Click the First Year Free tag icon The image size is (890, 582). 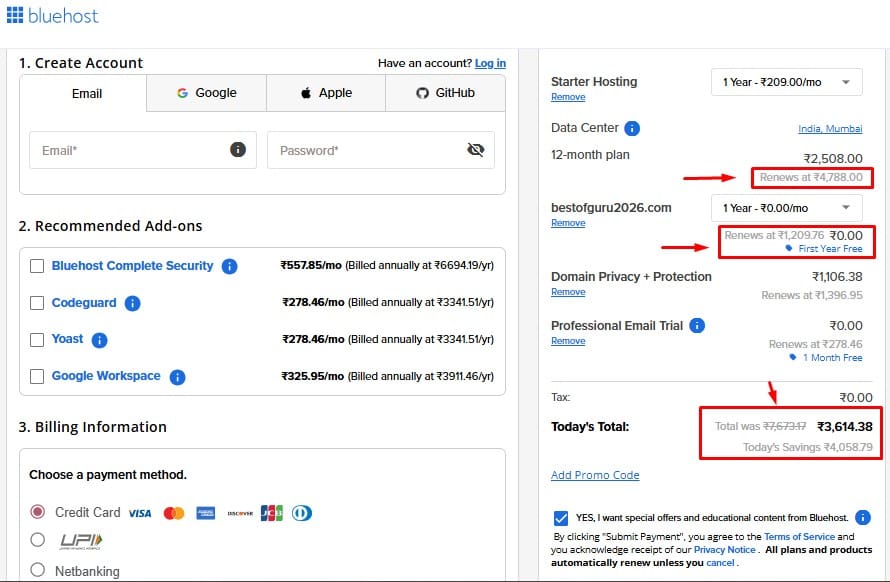click(788, 249)
